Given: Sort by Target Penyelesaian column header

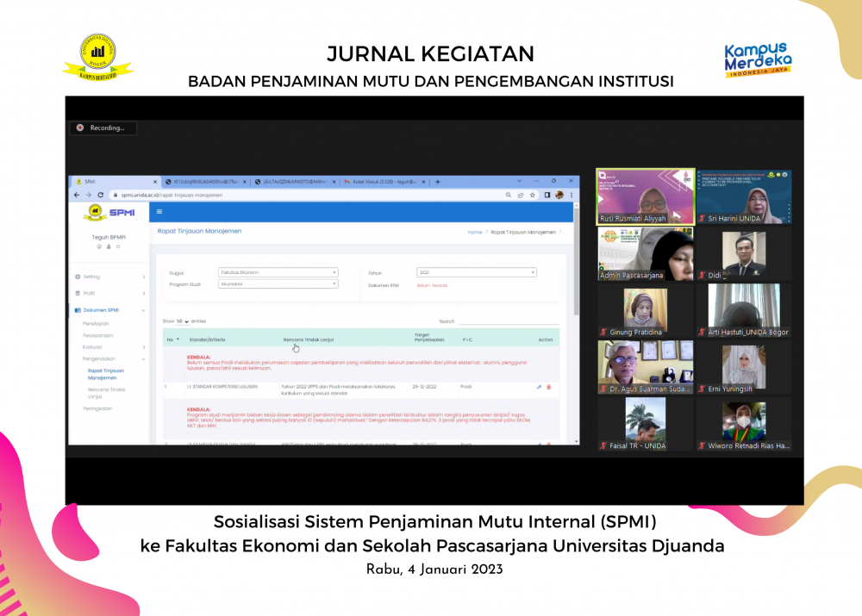Looking at the screenshot, I should click(x=429, y=338).
